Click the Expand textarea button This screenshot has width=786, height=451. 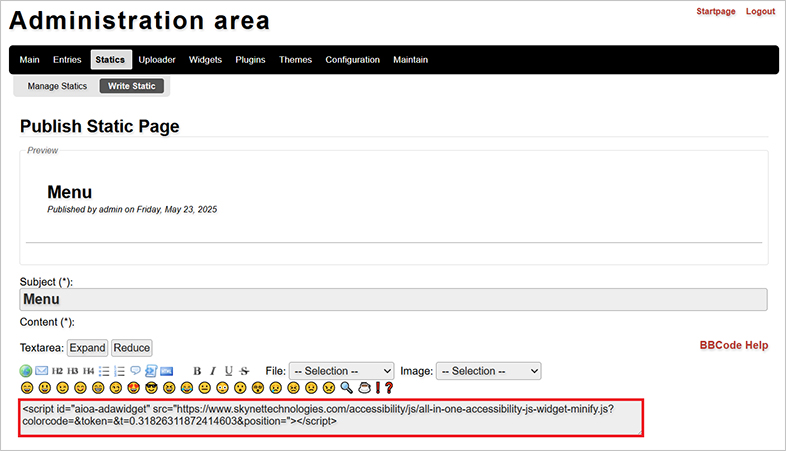pyautogui.click(x=87, y=348)
